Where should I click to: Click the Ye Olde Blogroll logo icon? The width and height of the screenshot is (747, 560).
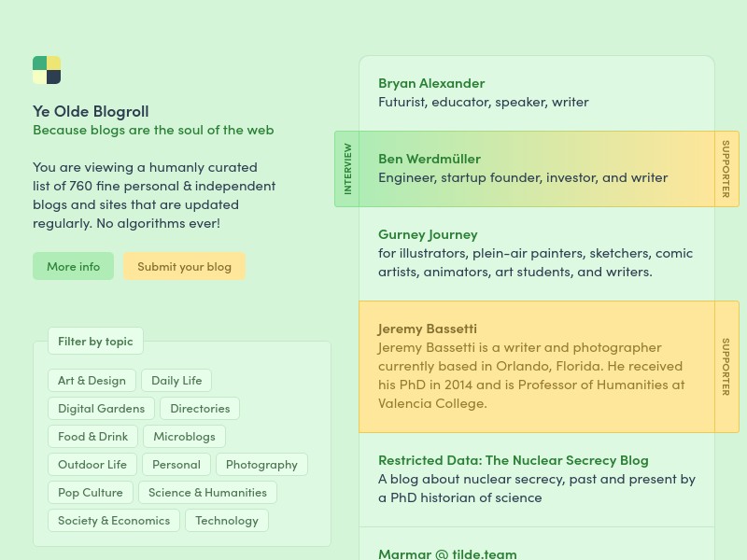(47, 70)
